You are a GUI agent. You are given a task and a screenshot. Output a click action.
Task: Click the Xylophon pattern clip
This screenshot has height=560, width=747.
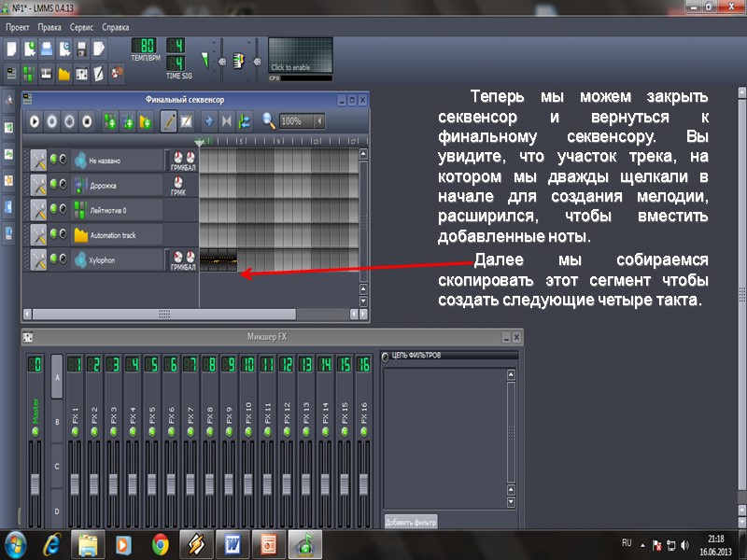218,260
